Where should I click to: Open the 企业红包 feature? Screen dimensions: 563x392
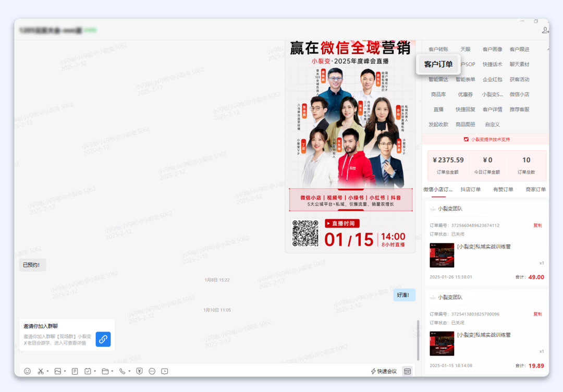pyautogui.click(x=492, y=79)
